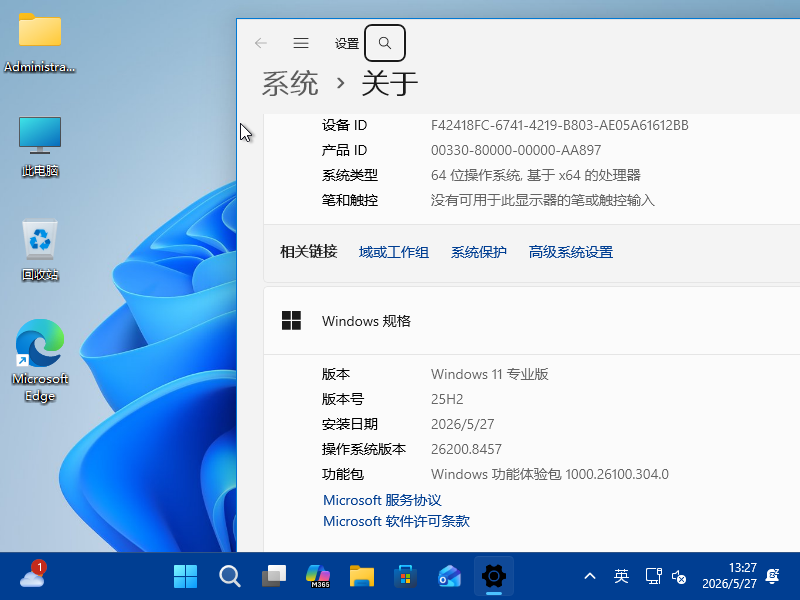Open the notification bell icon
Image resolution: width=800 pixels, height=600 pixels.
point(772,576)
